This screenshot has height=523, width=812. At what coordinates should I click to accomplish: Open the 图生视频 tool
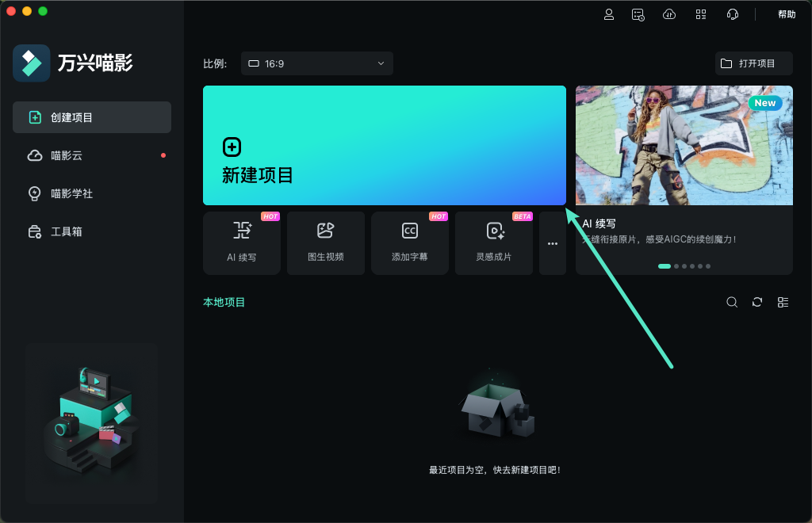325,243
